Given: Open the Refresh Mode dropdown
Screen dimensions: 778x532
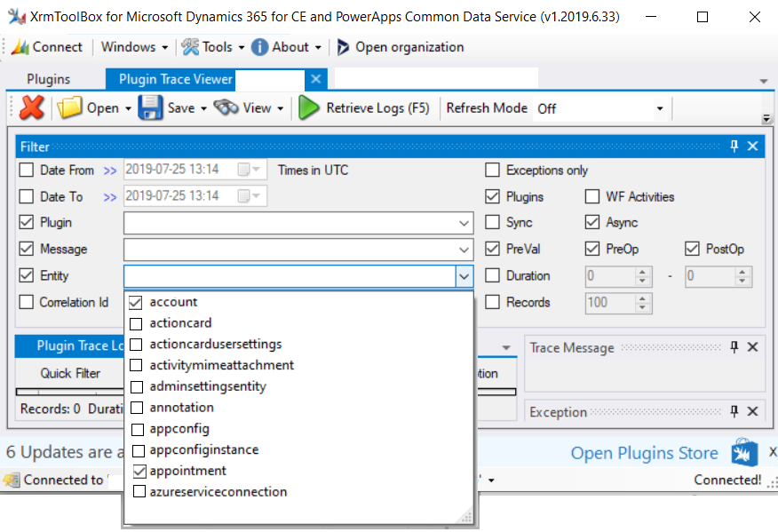Looking at the screenshot, I should (659, 108).
